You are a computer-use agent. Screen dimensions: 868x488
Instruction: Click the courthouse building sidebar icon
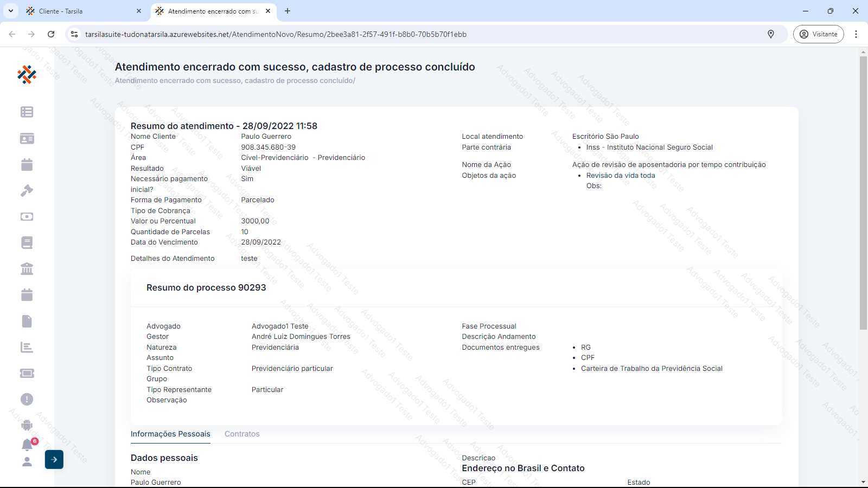point(27,268)
